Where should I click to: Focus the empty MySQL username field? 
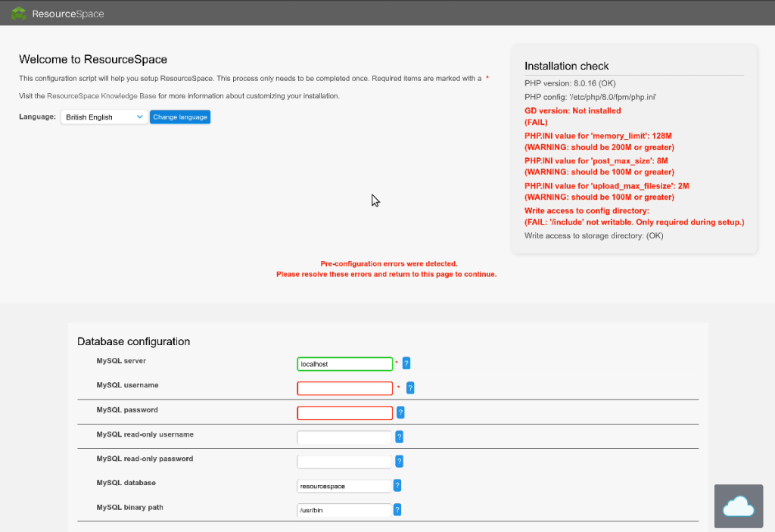coord(344,387)
